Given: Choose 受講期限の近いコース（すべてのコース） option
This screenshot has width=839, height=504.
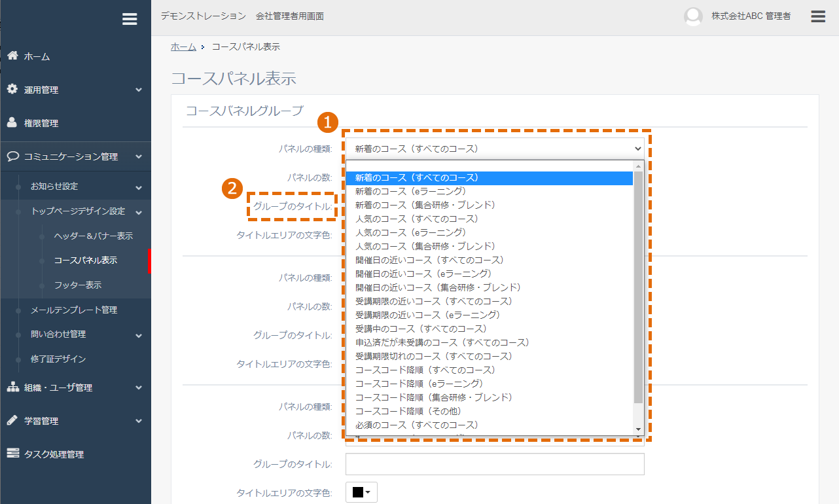Looking at the screenshot, I should tap(490, 301).
